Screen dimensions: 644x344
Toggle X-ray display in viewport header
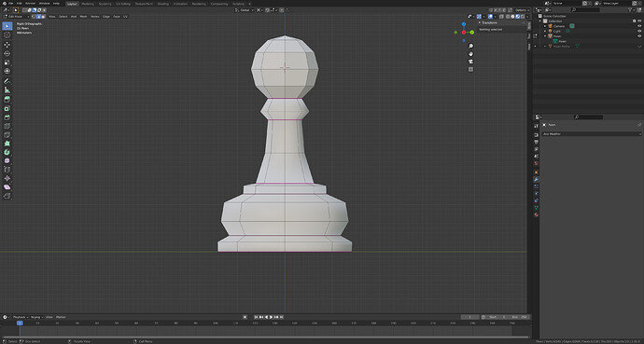pyautogui.click(x=502, y=17)
